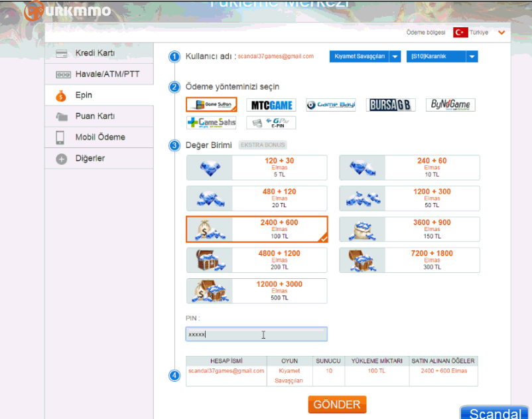Click the Diğerler plus icon
Screen dimensions: 532x419
[x=62, y=159]
